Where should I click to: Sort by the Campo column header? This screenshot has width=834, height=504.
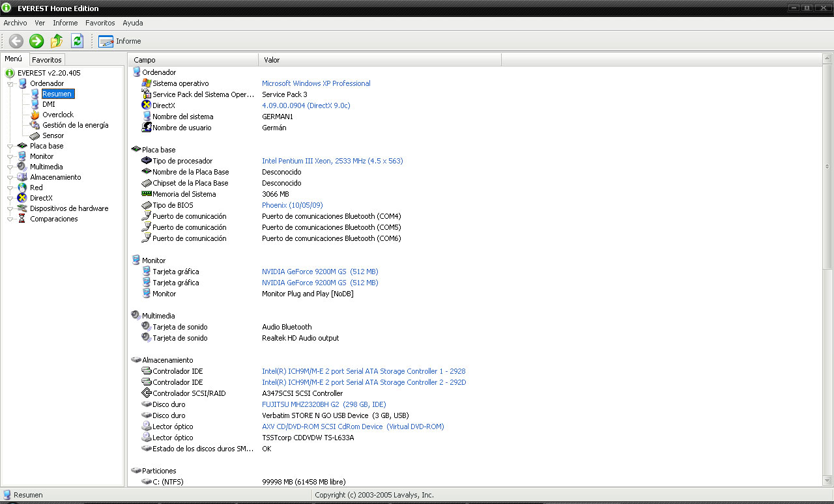pos(194,60)
